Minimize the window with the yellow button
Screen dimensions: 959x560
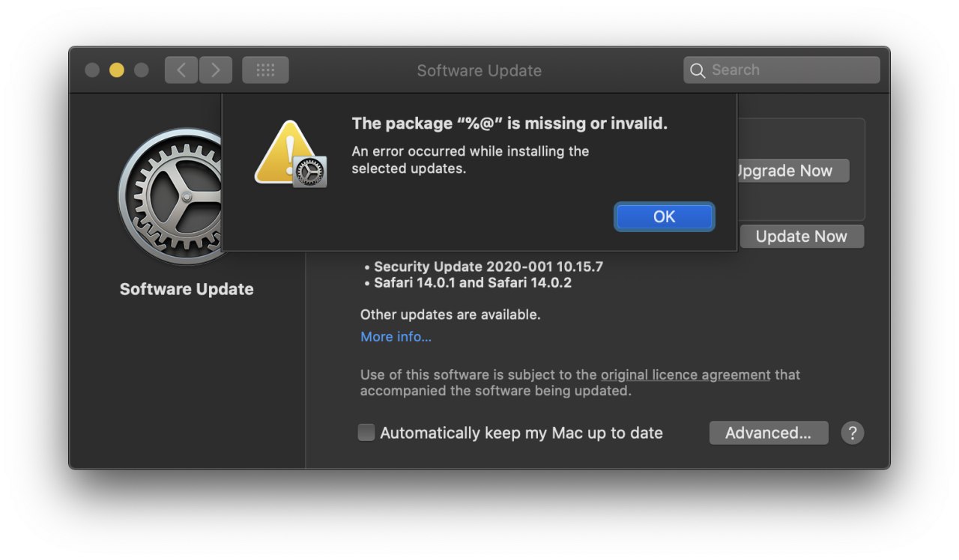[x=117, y=70]
